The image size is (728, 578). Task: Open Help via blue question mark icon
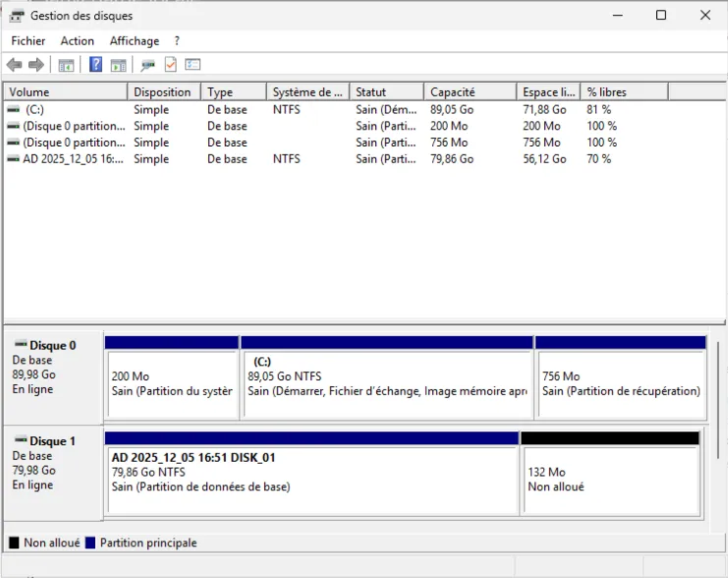click(95, 65)
